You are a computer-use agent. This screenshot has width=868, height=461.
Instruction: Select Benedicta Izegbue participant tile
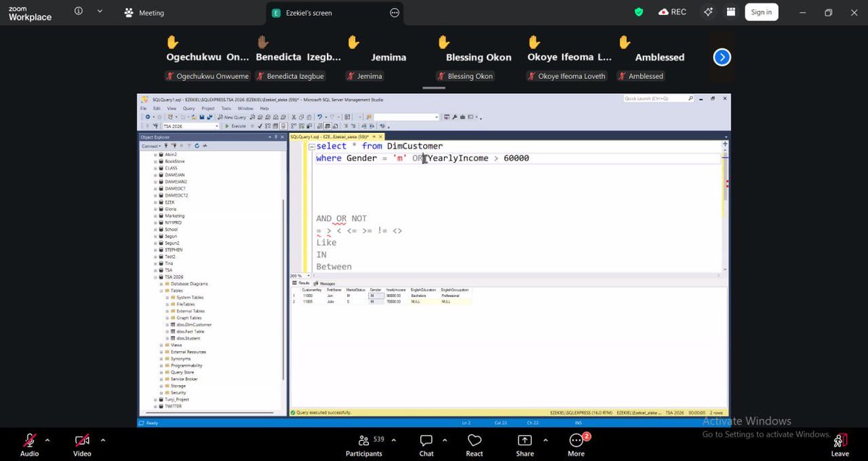(x=299, y=57)
